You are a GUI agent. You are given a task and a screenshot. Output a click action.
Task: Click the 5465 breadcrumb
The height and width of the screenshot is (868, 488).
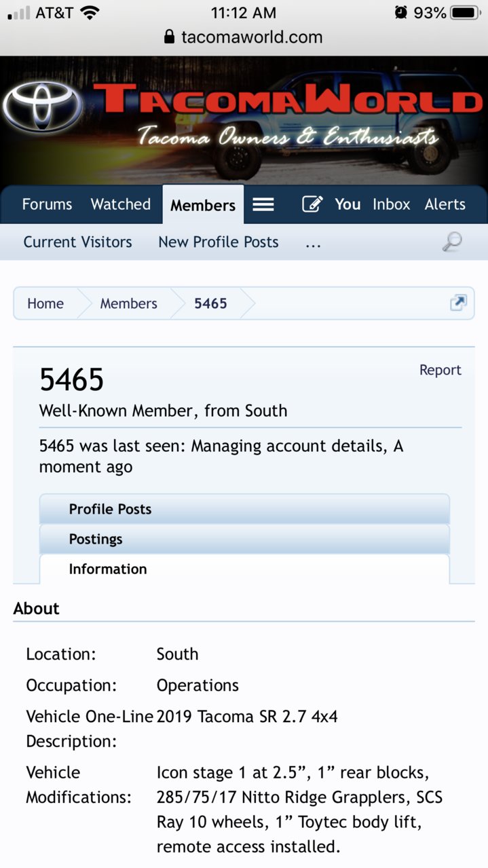pos(210,303)
